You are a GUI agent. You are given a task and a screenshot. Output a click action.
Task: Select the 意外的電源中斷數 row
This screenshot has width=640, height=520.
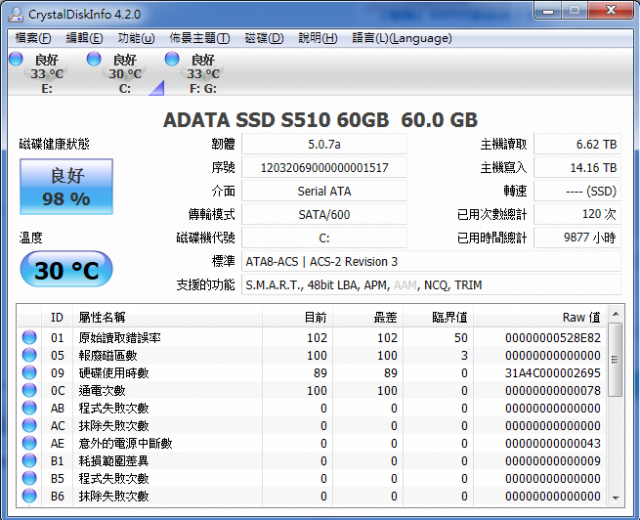(312, 443)
